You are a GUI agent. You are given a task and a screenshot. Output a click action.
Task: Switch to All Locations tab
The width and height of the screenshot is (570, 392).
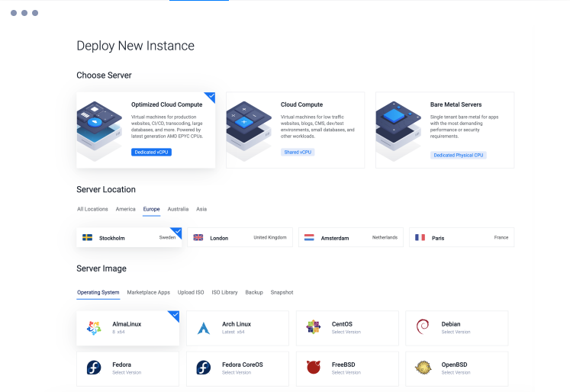click(x=92, y=209)
